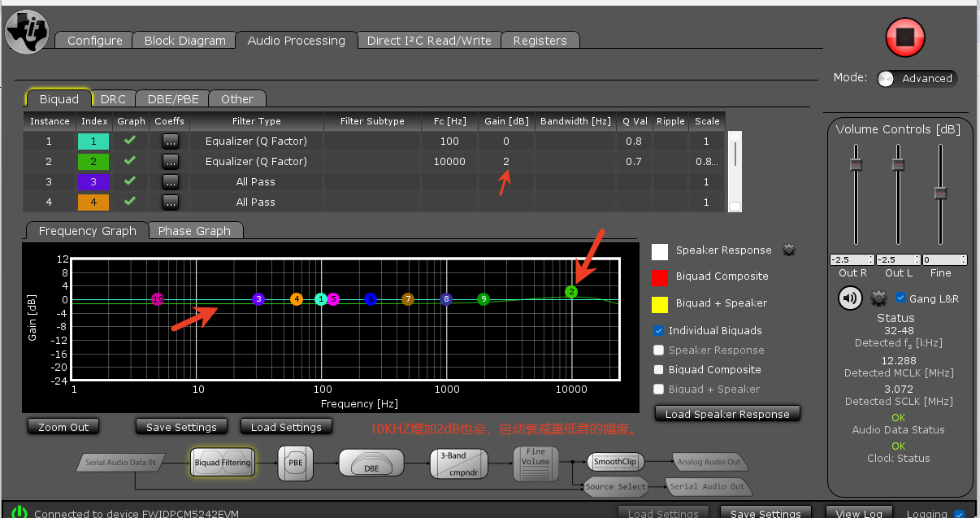980x518 pixels.
Task: Open coefficients button for instance 1
Action: [169, 141]
